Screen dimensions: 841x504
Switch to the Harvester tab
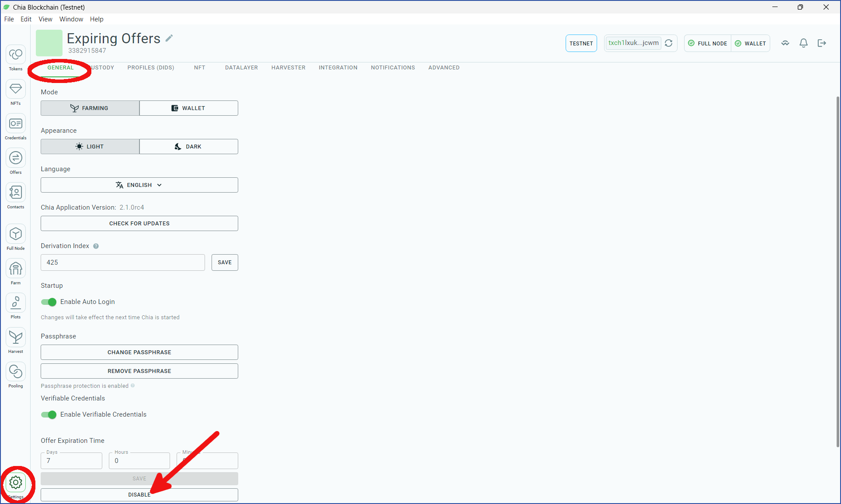288,68
